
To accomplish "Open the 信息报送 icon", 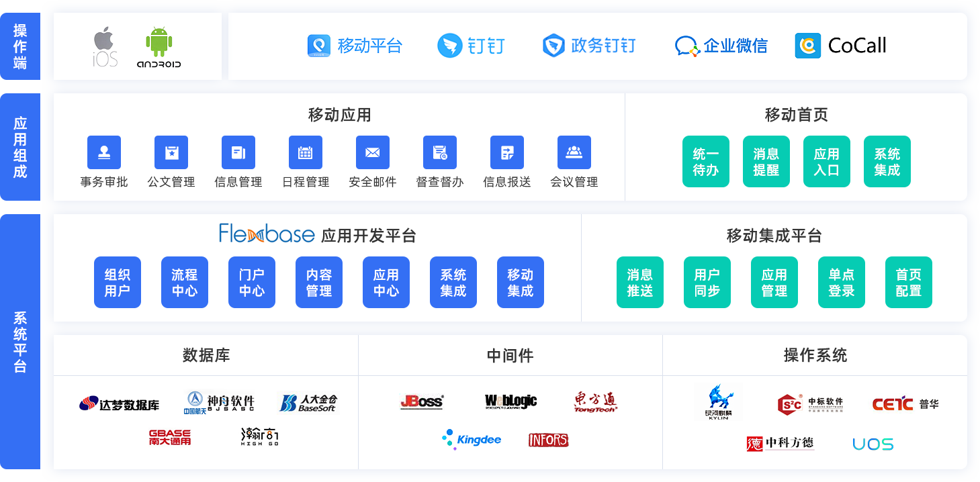I will pos(507,152).
